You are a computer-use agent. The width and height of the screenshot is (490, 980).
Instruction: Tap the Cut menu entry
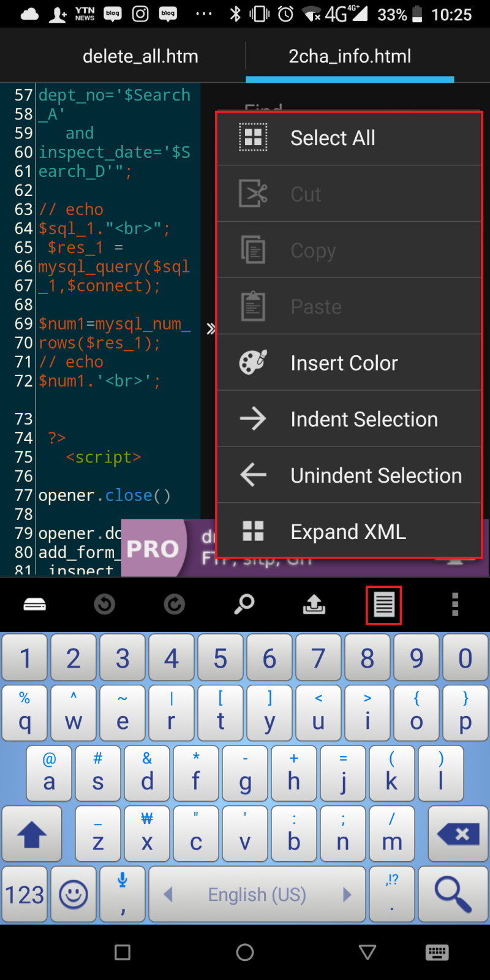click(349, 194)
